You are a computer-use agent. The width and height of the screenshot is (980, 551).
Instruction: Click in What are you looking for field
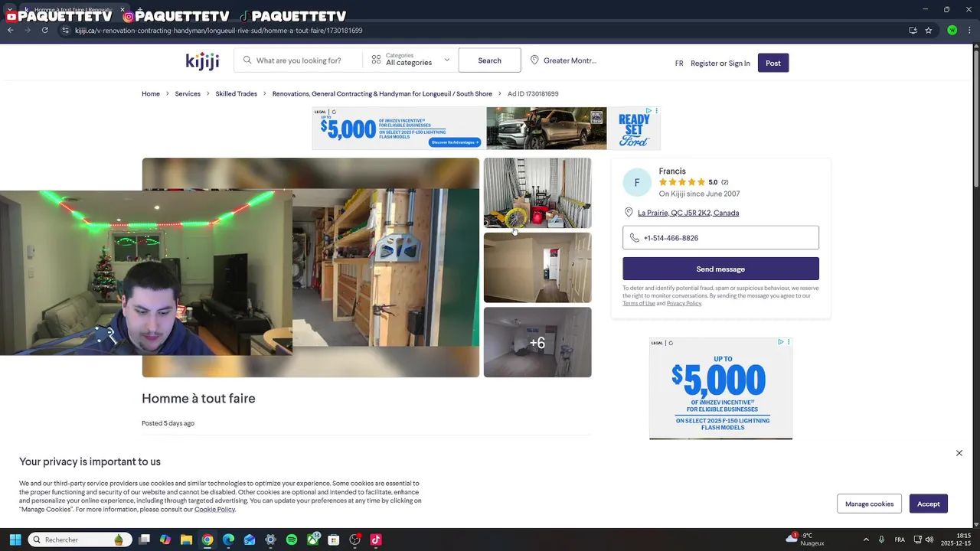pos(299,60)
